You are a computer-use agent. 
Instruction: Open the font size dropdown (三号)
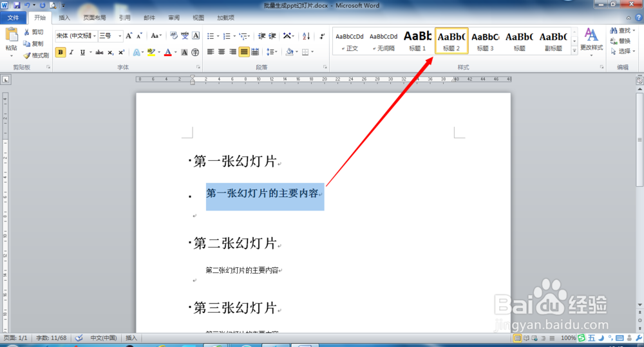click(120, 36)
